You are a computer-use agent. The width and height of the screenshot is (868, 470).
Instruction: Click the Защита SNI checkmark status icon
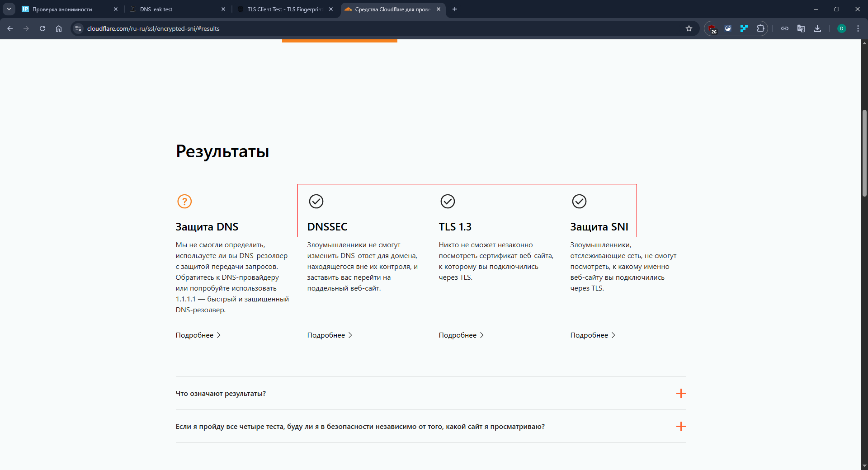[579, 201]
